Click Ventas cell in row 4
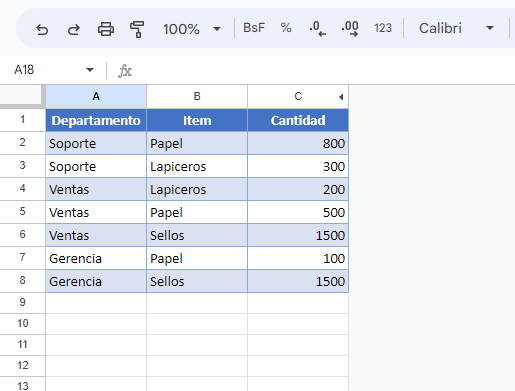The width and height of the screenshot is (515, 391). [x=96, y=189]
